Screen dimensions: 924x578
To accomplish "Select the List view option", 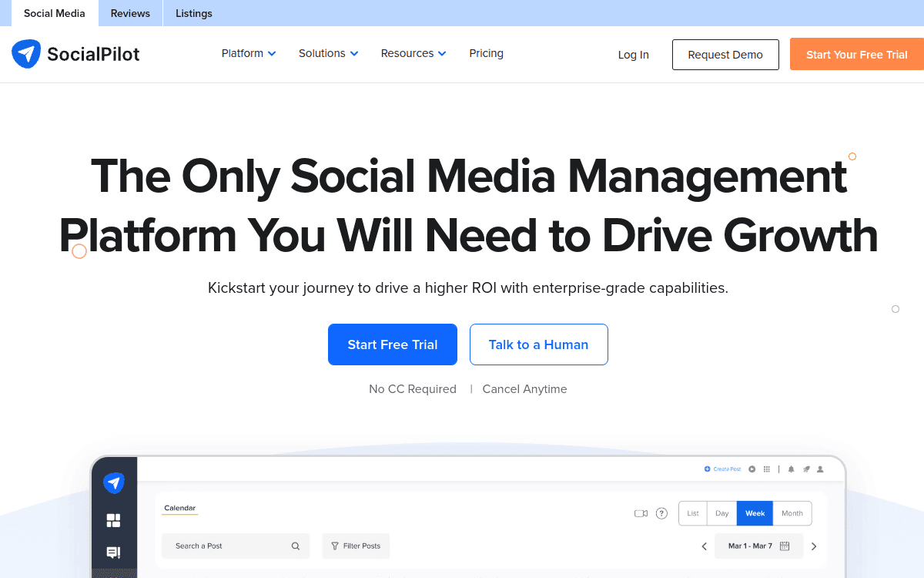I will coord(692,513).
